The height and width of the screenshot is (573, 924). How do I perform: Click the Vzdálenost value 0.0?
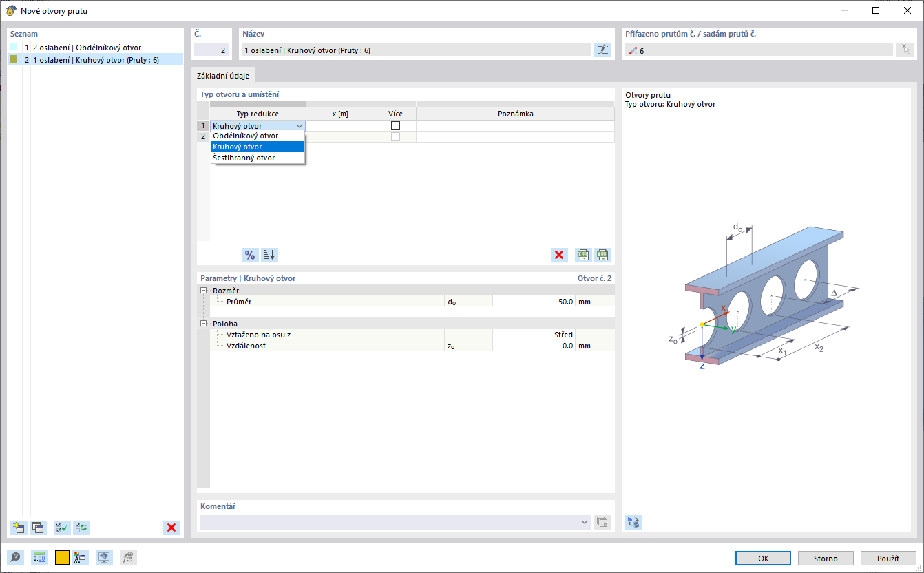pyautogui.click(x=534, y=346)
